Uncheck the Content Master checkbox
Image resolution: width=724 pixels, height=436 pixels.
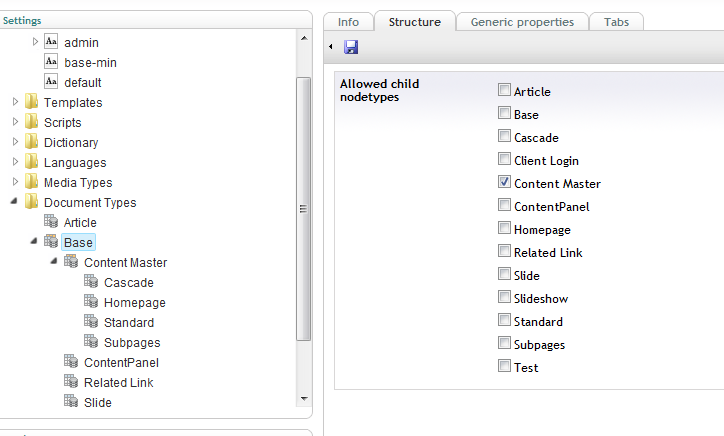click(x=504, y=182)
